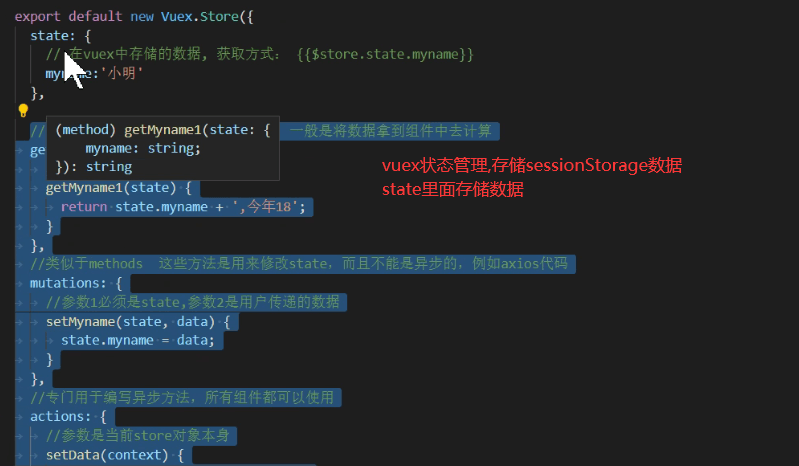This screenshot has width=799, height=466.
Task: Click the comment about async methods '专门用于编写异步方法'
Action: coord(182,397)
